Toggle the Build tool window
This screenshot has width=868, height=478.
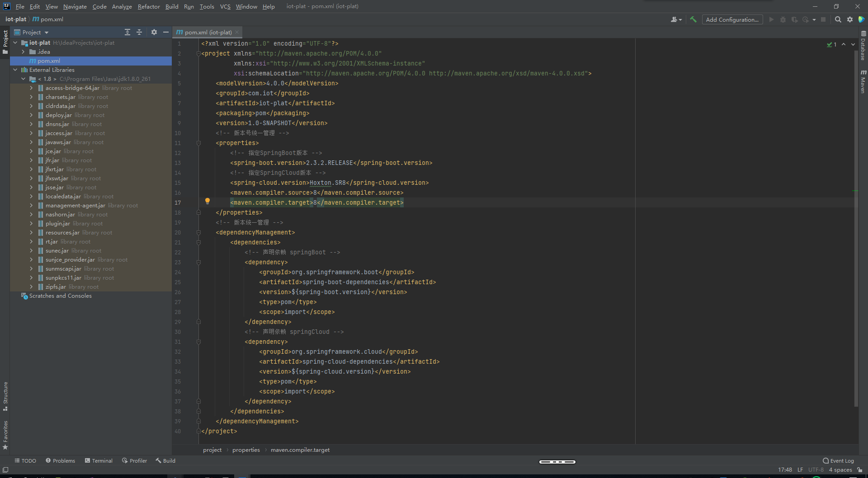click(x=165, y=460)
